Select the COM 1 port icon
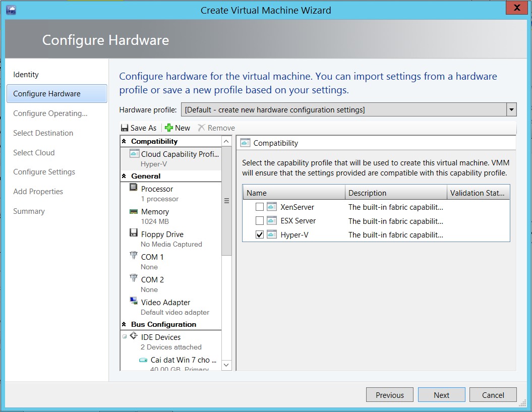The height and width of the screenshot is (412, 532). pyautogui.click(x=133, y=256)
